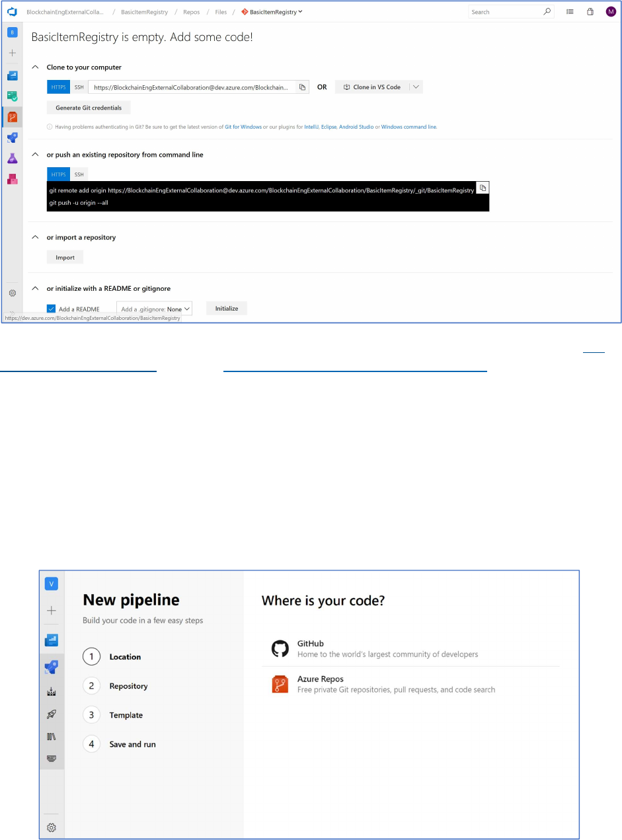Open the shopping bag marketplace icon
The image size is (622, 840).
coord(590,11)
